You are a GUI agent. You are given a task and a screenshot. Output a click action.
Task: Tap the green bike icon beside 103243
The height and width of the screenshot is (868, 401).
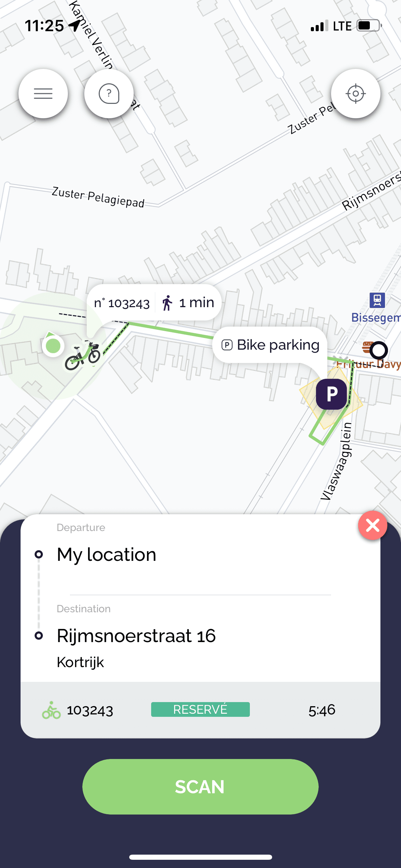pyautogui.click(x=51, y=710)
